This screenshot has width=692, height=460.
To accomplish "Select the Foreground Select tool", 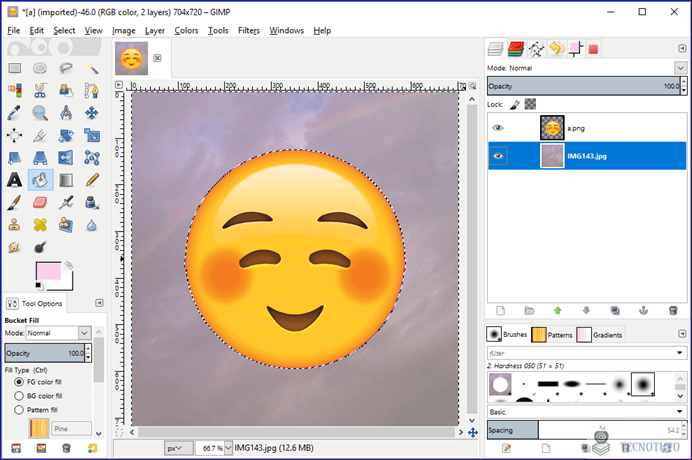I will click(x=66, y=90).
